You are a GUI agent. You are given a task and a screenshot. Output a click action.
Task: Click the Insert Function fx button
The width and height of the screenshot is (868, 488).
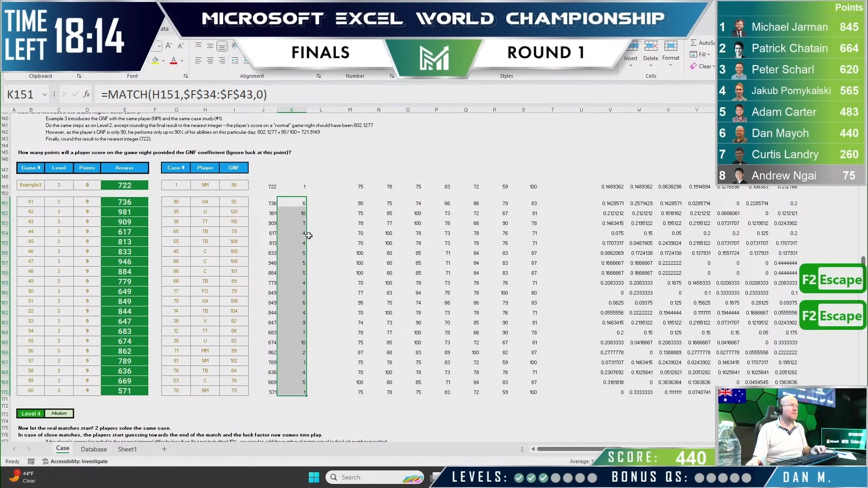86,94
